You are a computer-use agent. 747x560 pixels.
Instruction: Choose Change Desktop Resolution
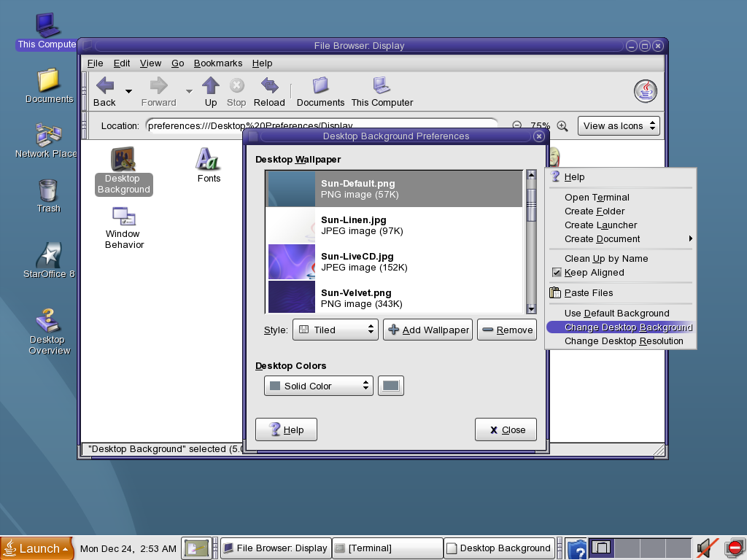tap(620, 341)
